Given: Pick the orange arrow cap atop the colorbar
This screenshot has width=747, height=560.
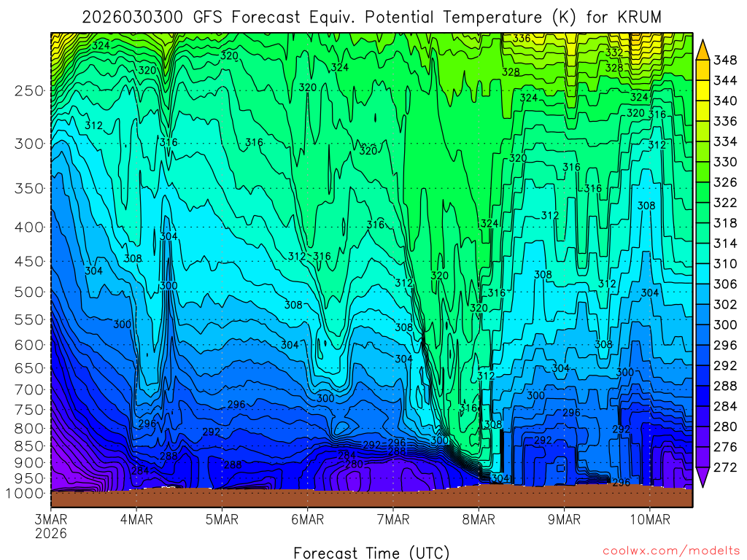Looking at the screenshot, I should click(703, 52).
